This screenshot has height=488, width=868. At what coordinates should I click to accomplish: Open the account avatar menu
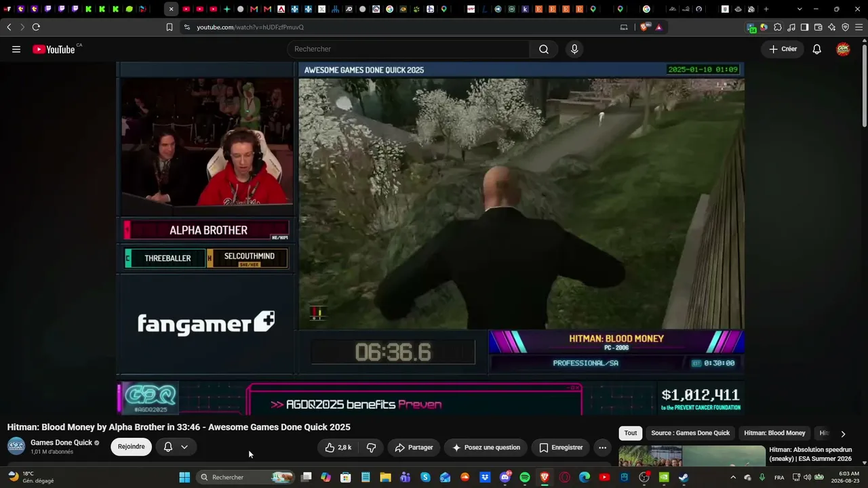tap(843, 49)
